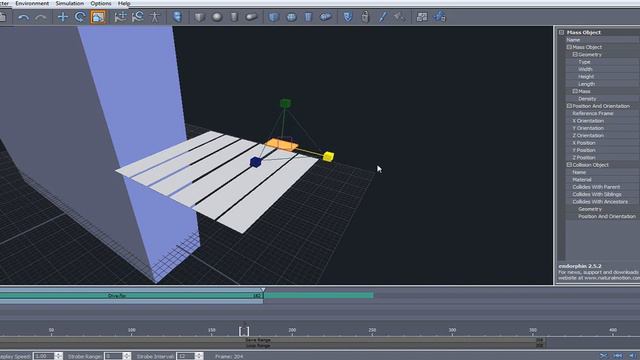Collapse the Mass tree node
640x360 pixels.
coord(575,91)
